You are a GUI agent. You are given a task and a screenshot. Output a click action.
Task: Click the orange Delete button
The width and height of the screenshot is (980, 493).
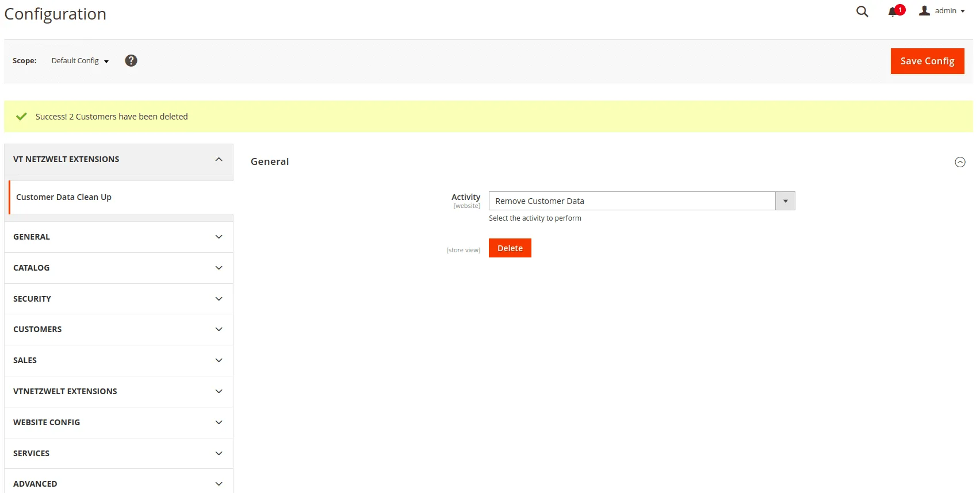click(510, 248)
